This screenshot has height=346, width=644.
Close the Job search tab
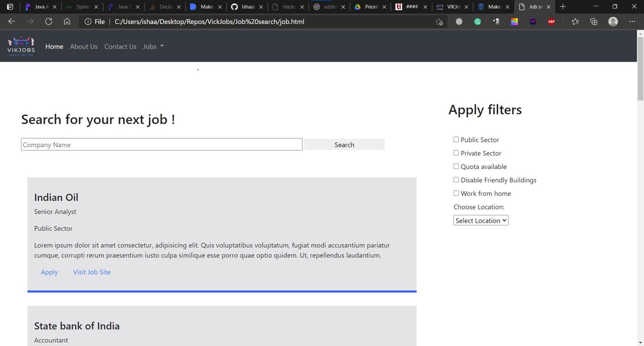click(548, 7)
